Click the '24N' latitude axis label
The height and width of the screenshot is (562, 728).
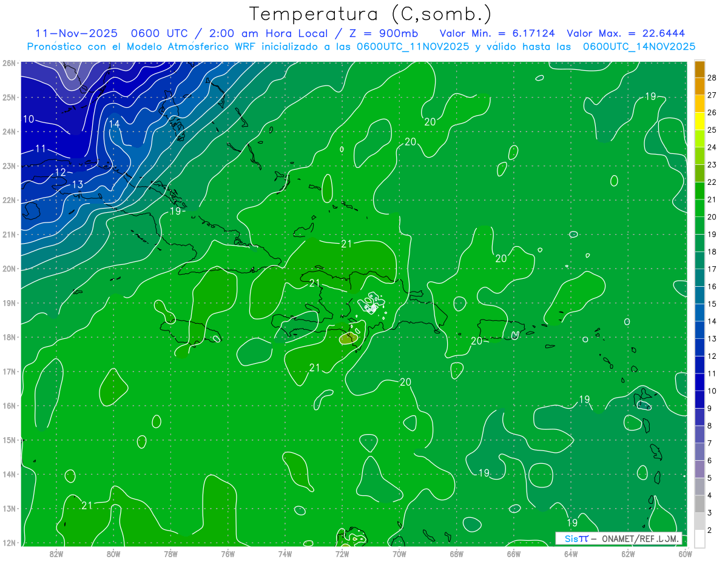[x=8, y=132]
